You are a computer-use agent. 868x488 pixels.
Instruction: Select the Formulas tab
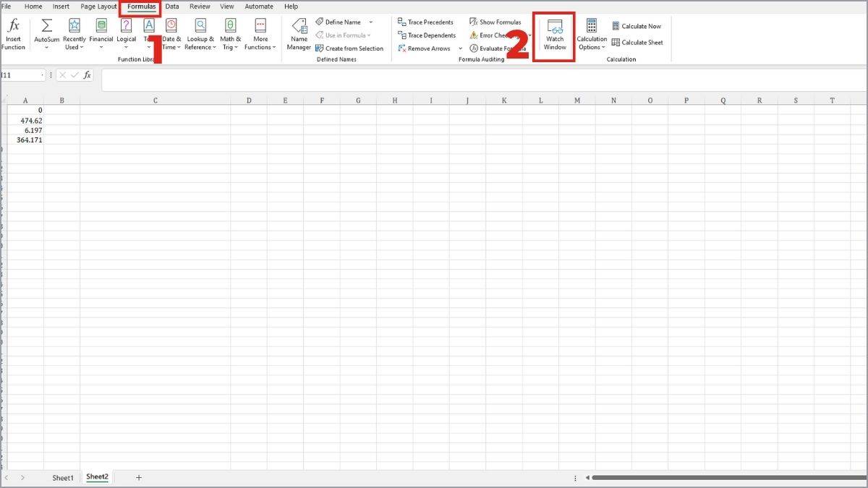(141, 7)
